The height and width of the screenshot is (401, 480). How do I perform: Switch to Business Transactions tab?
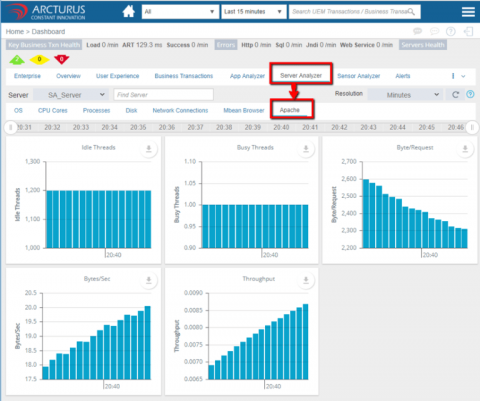click(x=184, y=76)
